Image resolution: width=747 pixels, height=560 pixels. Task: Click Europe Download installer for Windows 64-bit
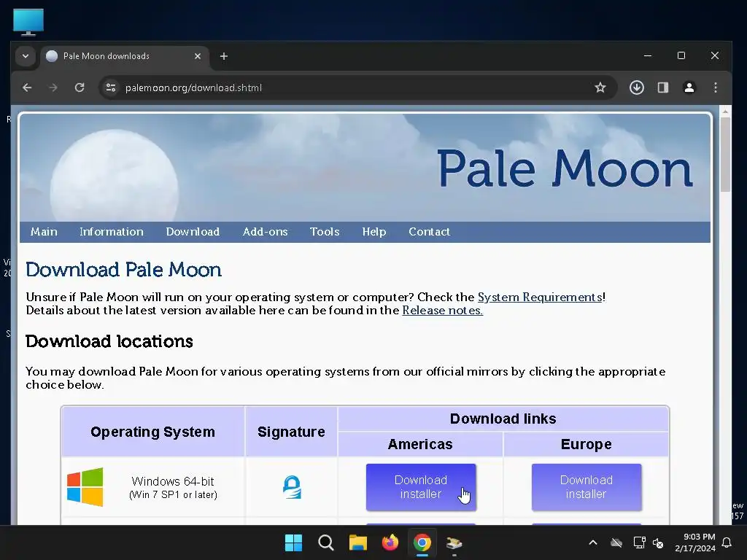[x=587, y=487]
